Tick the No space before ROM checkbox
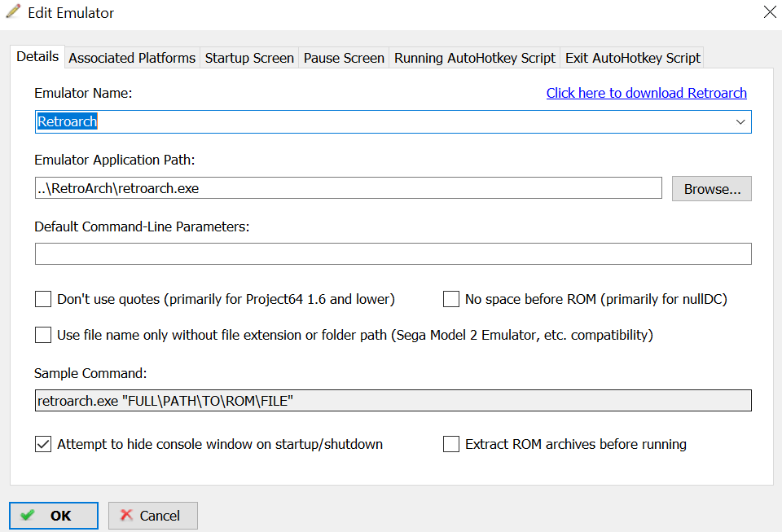The image size is (782, 532). pos(451,299)
